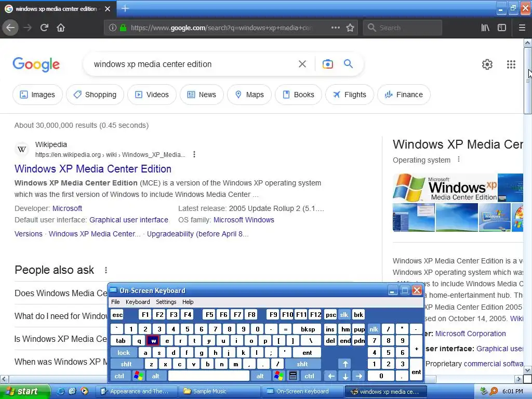Click the Internet Explorer quick launch icon
This screenshot has height=399, width=532.
coord(61,391)
